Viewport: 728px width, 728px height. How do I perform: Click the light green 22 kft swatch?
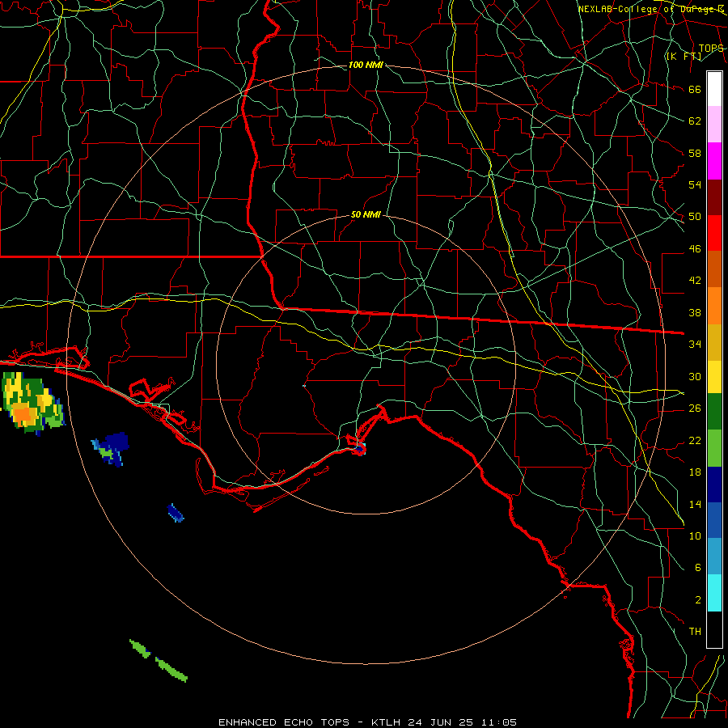pyautogui.click(x=714, y=448)
